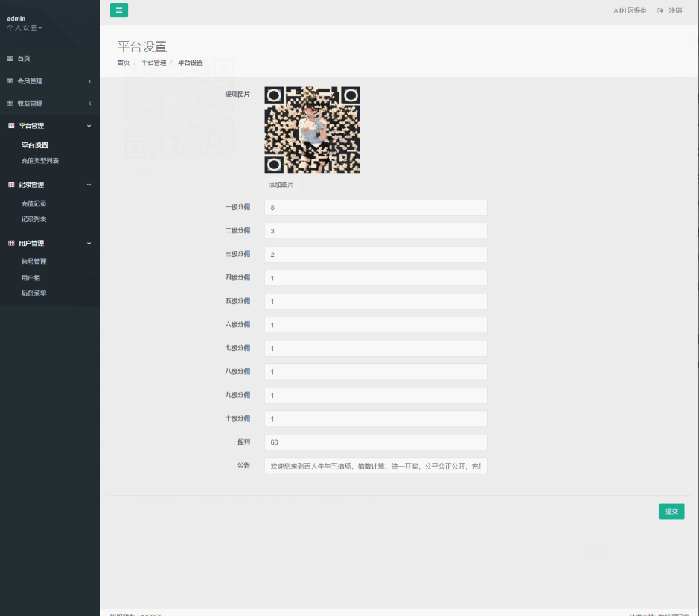Click the grid icon beside 记录管理
The height and width of the screenshot is (616, 699).
tap(11, 184)
